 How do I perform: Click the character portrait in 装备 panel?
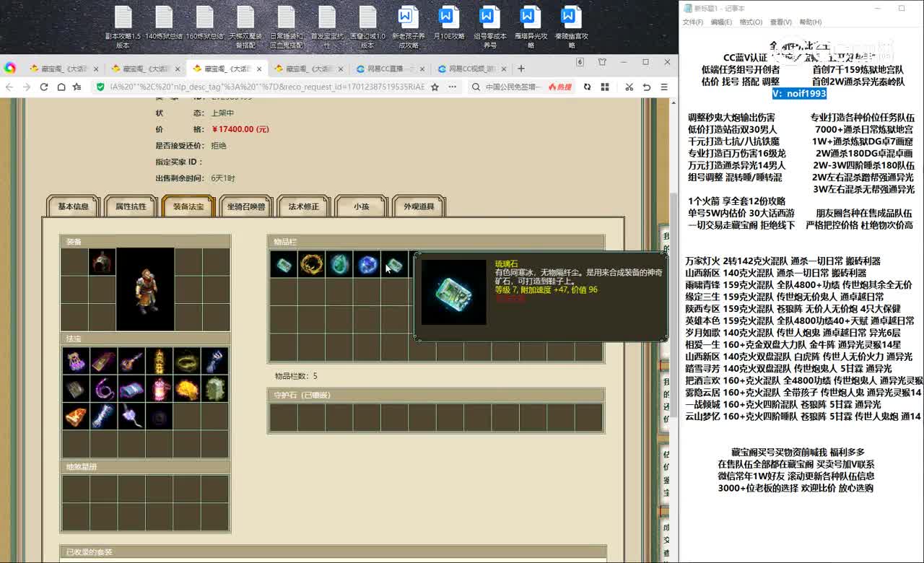(145, 289)
